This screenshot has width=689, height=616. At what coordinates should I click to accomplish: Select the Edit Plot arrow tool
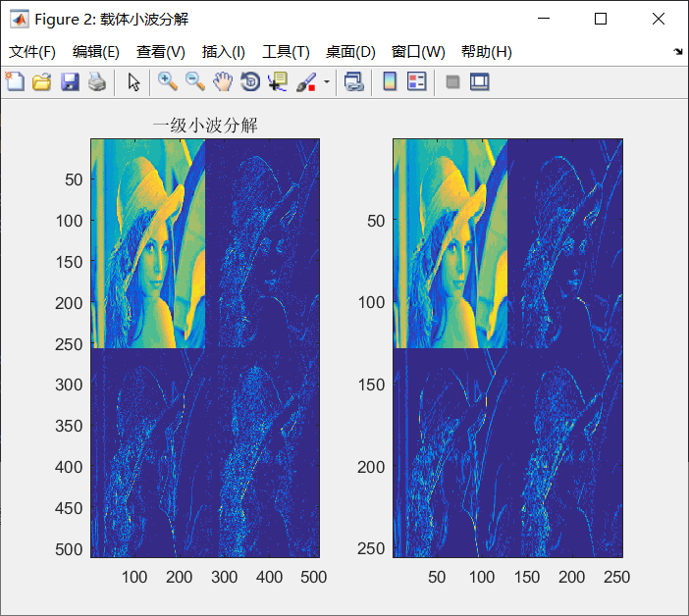point(133,82)
